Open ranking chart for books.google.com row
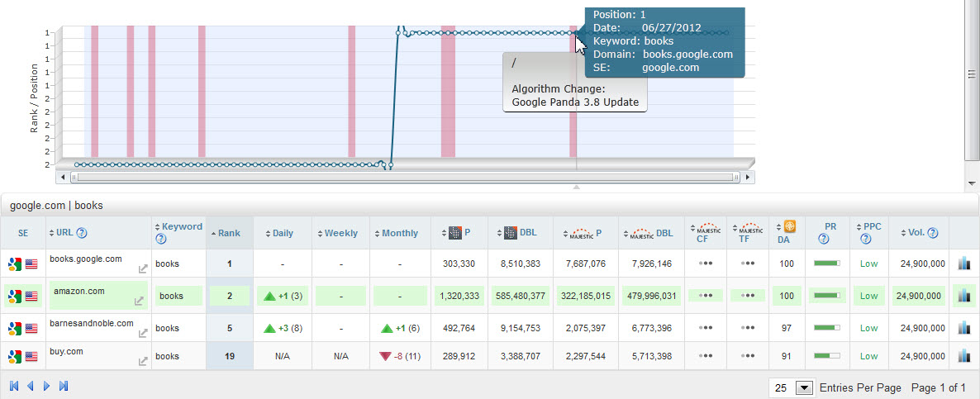The height and width of the screenshot is (399, 980). tap(963, 264)
